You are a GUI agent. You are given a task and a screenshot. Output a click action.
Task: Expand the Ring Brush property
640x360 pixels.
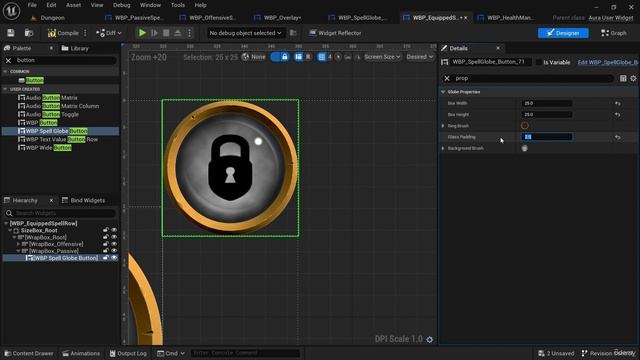(443, 126)
